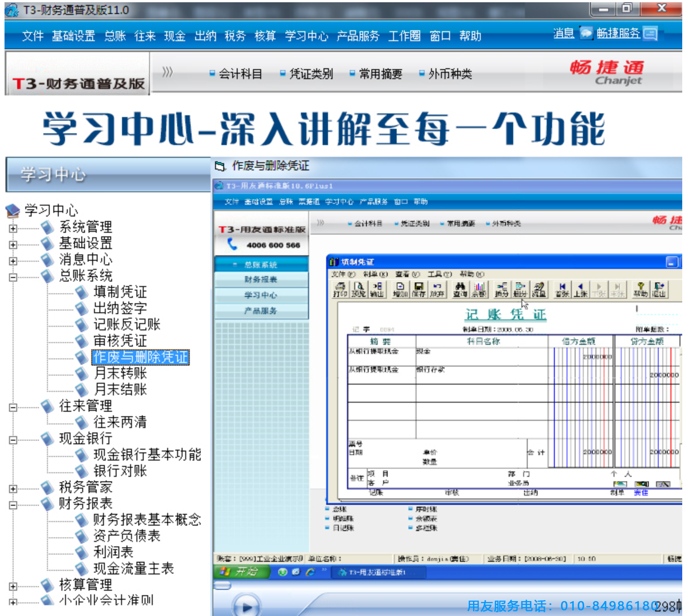This screenshot has height=616, width=689.
Task: Expand the 税务管家 tree node
Action: point(13,489)
